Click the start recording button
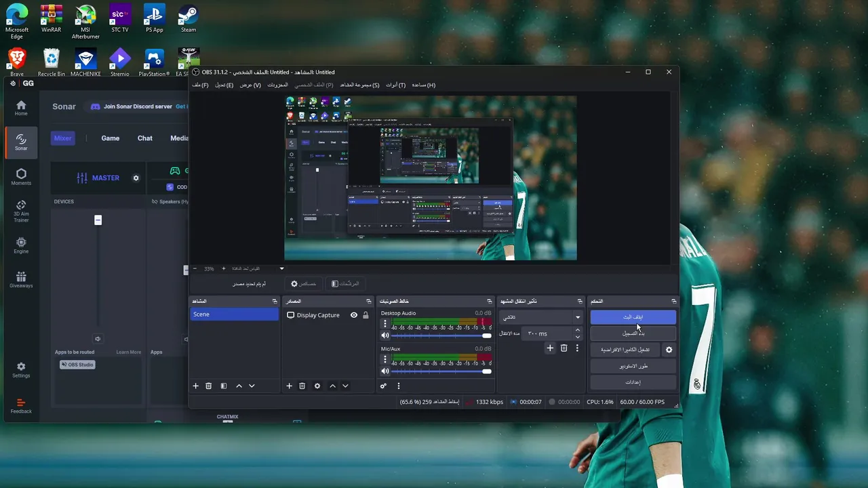Screen dimensions: 868x488 point(633,333)
